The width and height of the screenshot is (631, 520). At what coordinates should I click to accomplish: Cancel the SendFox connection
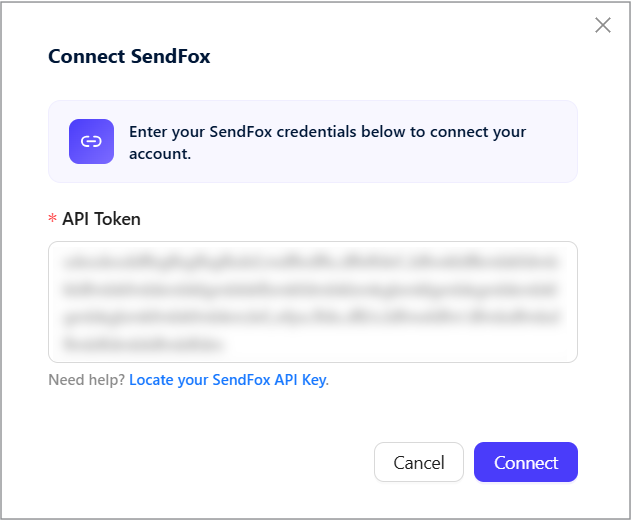419,462
